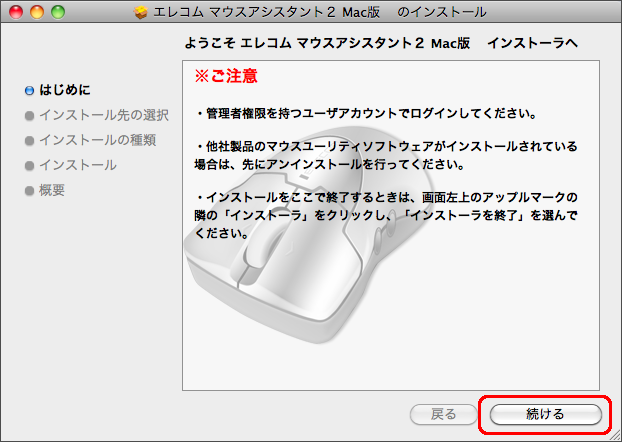Click the gray bullet beside インストールの種類
The height and width of the screenshot is (442, 622).
pos(29,141)
